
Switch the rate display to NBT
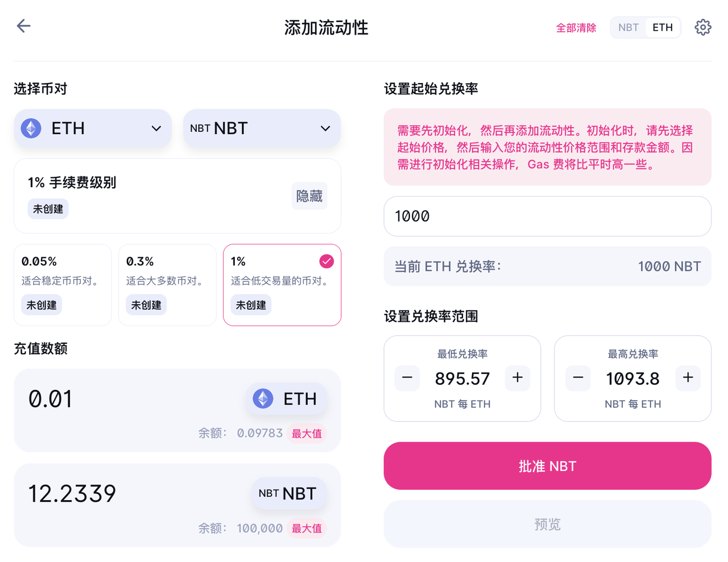(628, 27)
